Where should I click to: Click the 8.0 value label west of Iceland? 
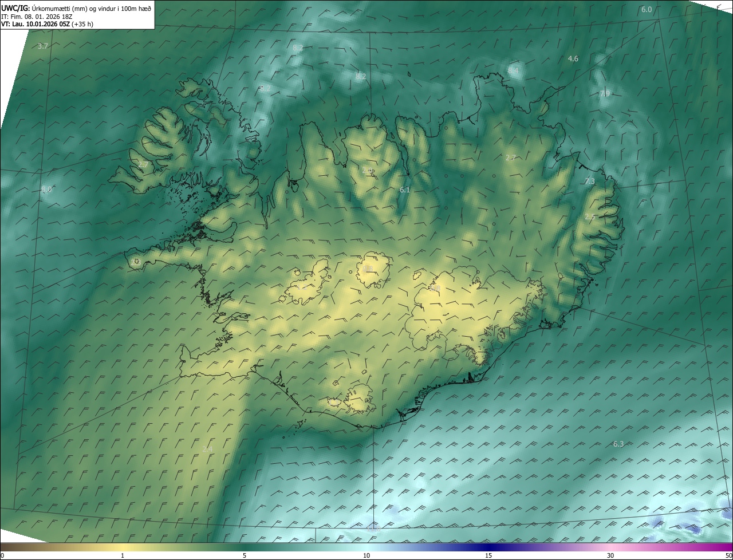pos(46,189)
